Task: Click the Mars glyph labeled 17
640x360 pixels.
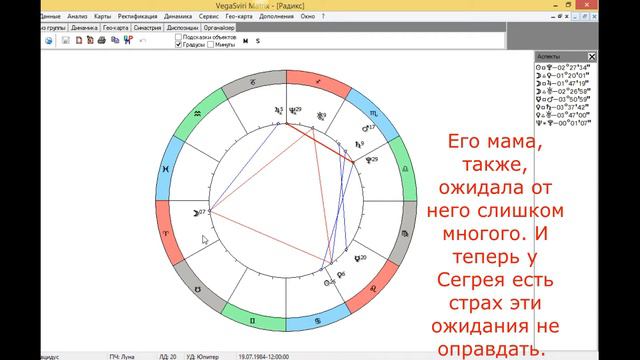Action: 366,129
